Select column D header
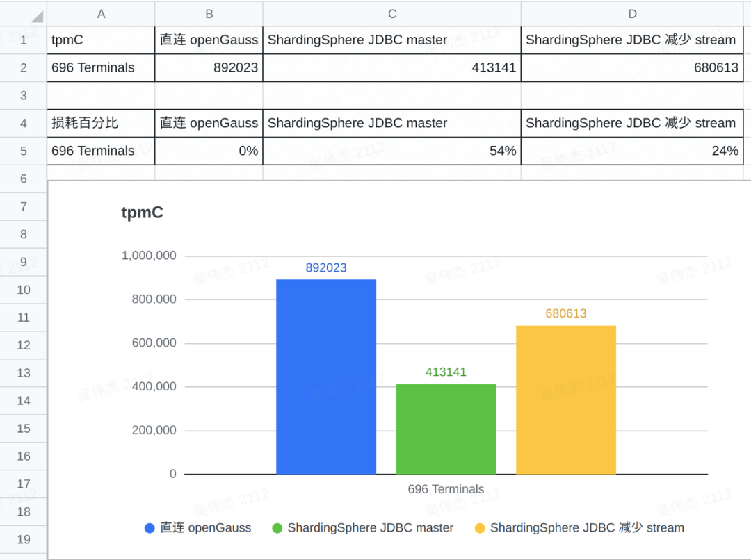 (632, 14)
